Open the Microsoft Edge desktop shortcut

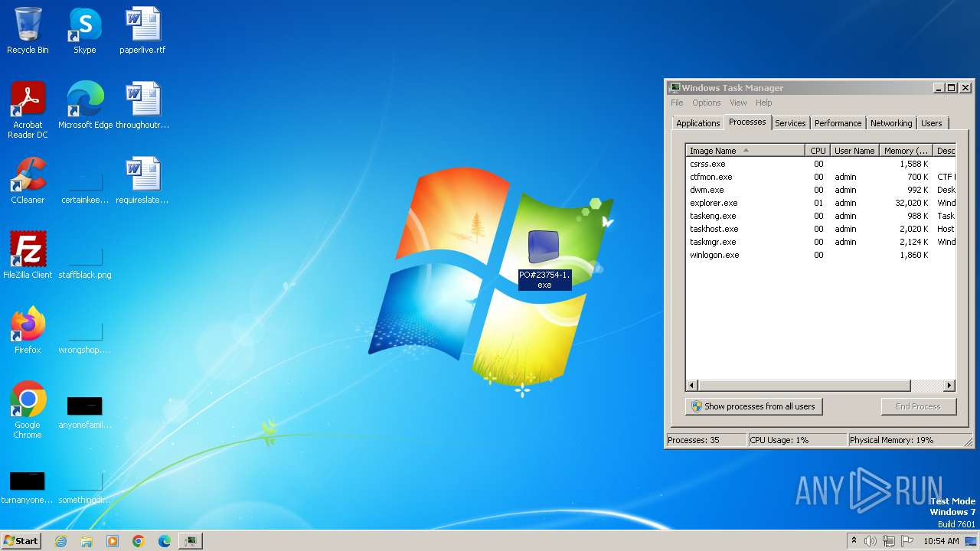[85, 106]
